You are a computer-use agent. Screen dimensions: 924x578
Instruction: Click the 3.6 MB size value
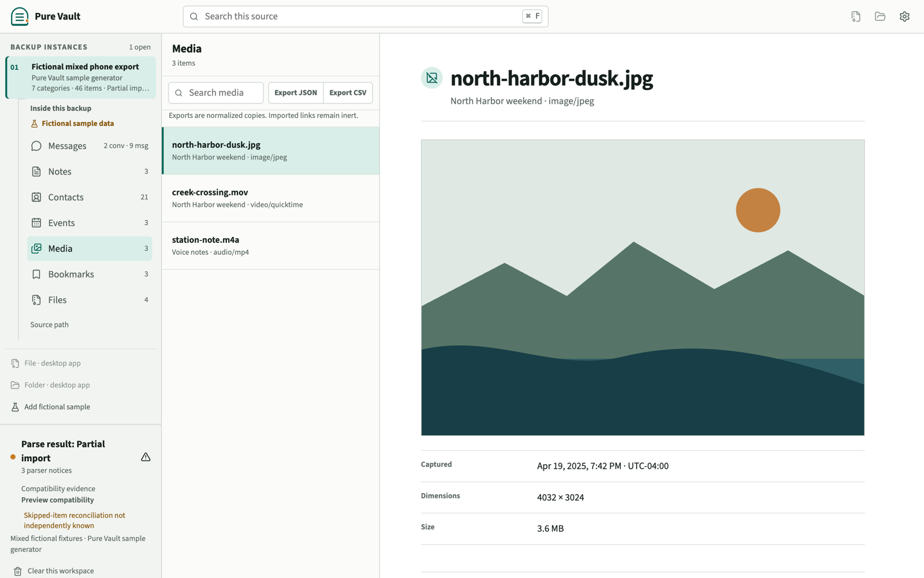pyautogui.click(x=550, y=528)
